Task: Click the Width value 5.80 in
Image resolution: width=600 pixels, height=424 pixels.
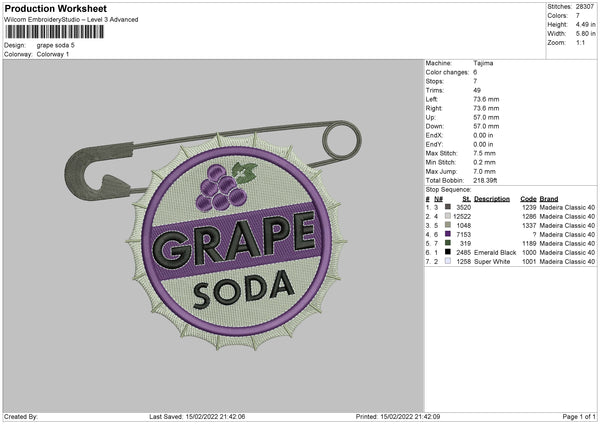Action: (x=585, y=34)
